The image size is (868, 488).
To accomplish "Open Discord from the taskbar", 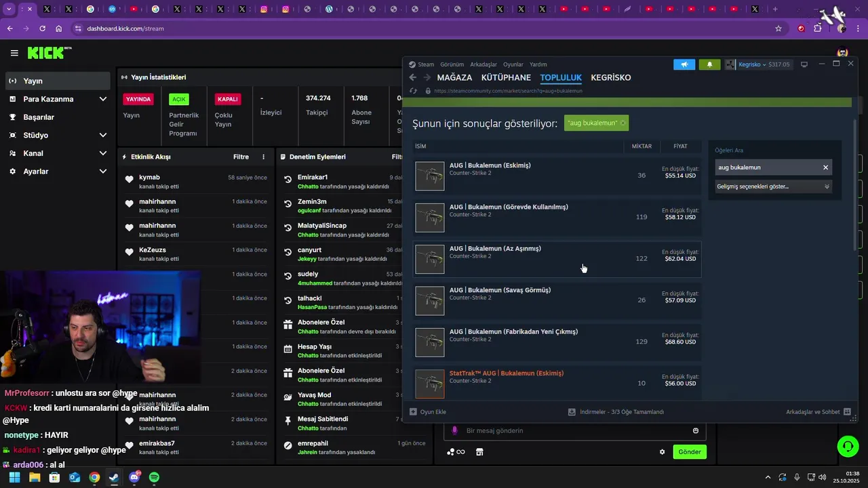I will click(x=134, y=477).
